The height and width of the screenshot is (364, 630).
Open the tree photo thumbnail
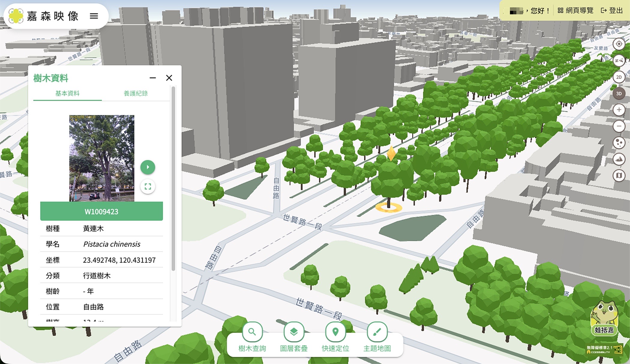coord(102,158)
